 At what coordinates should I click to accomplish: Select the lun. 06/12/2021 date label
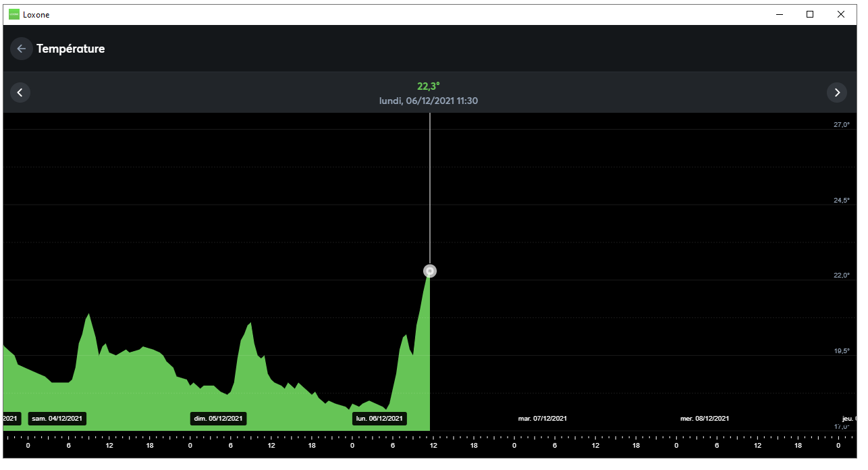379,419
